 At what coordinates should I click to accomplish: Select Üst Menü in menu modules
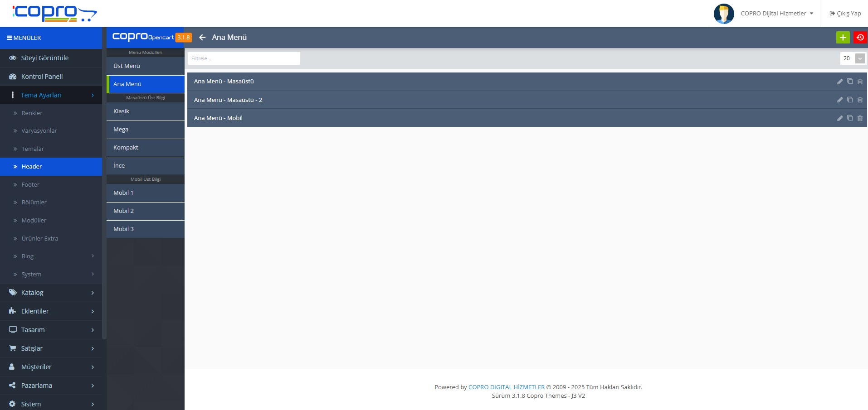[x=145, y=66]
